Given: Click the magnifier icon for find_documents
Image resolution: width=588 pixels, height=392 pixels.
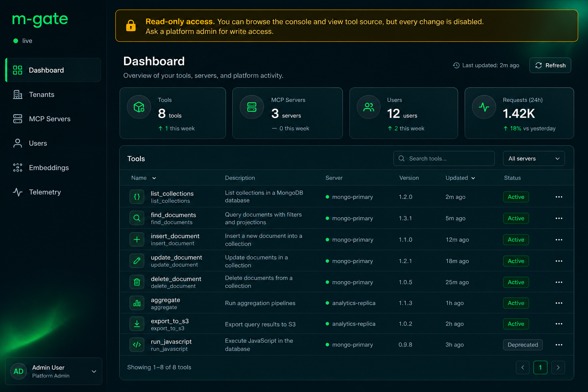Looking at the screenshot, I should (x=137, y=218).
